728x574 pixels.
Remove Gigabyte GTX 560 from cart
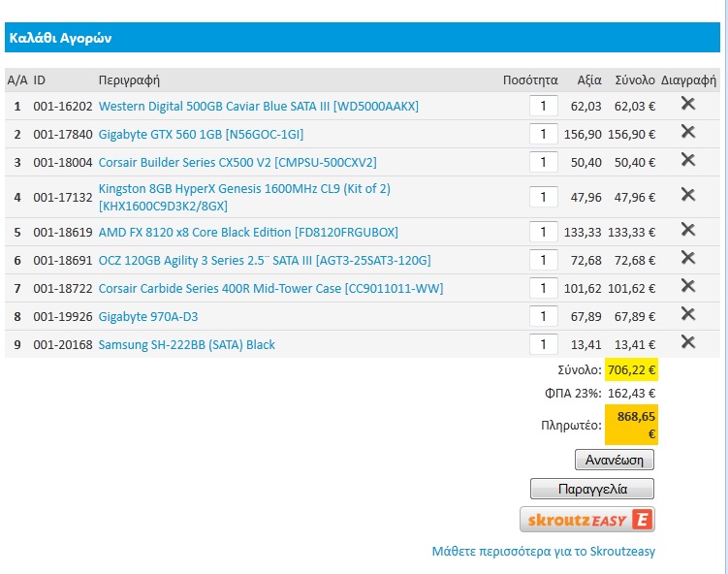coord(688,132)
